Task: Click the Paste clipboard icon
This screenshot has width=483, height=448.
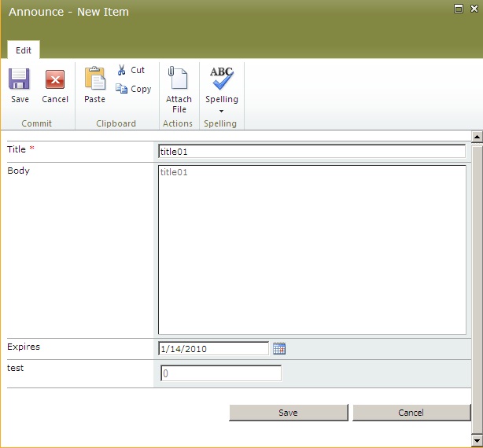Action: click(95, 78)
